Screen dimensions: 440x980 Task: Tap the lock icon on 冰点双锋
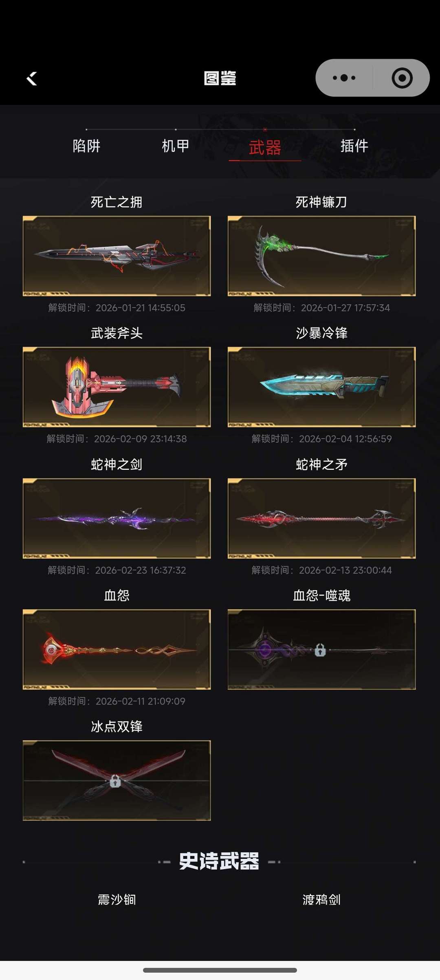[115, 781]
